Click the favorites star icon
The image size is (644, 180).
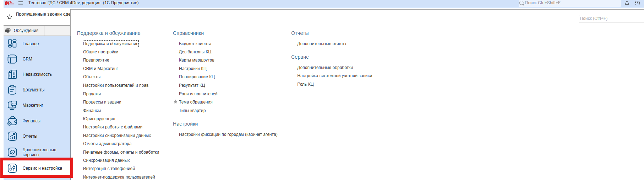pyautogui.click(x=10, y=17)
